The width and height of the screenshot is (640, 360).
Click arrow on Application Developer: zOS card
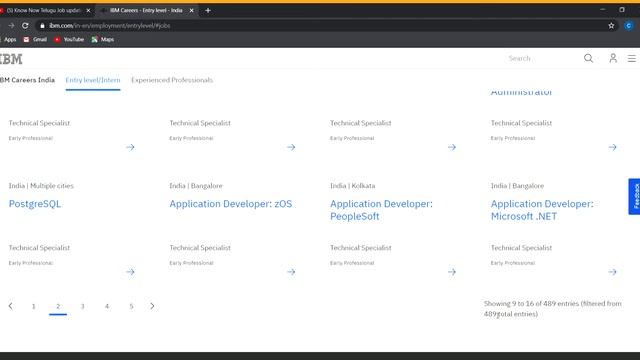[291, 272]
